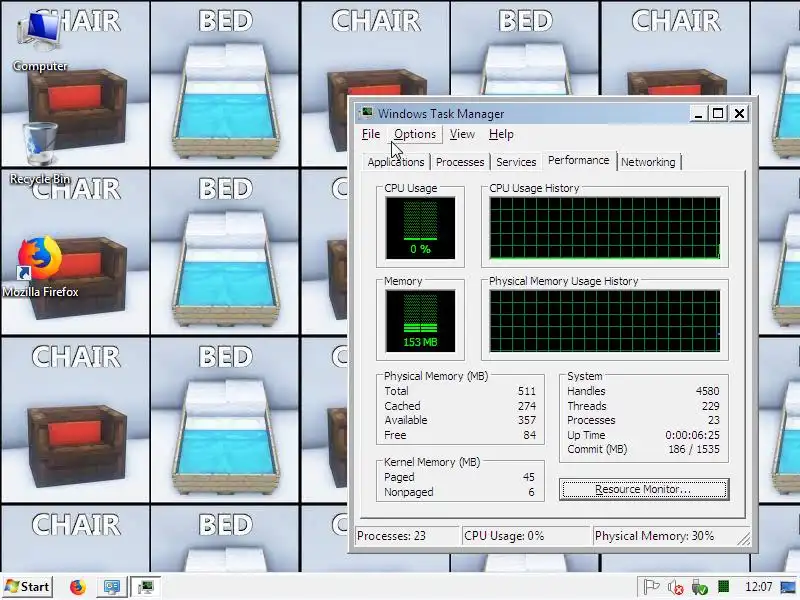The width and height of the screenshot is (800, 600).
Task: Click the Task Manager window resize grip
Action: (744, 539)
